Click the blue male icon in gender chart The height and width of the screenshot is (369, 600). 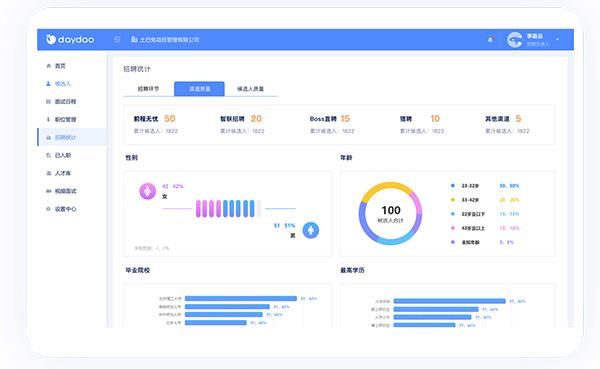[x=311, y=230]
